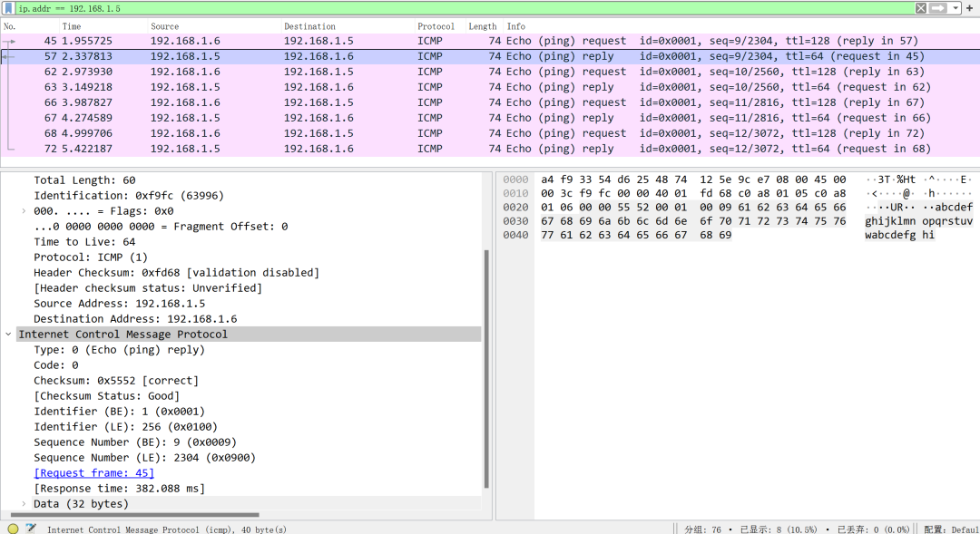Select Sequence Number (BE): 9 field
The height and width of the screenshot is (534, 980).
click(135, 442)
